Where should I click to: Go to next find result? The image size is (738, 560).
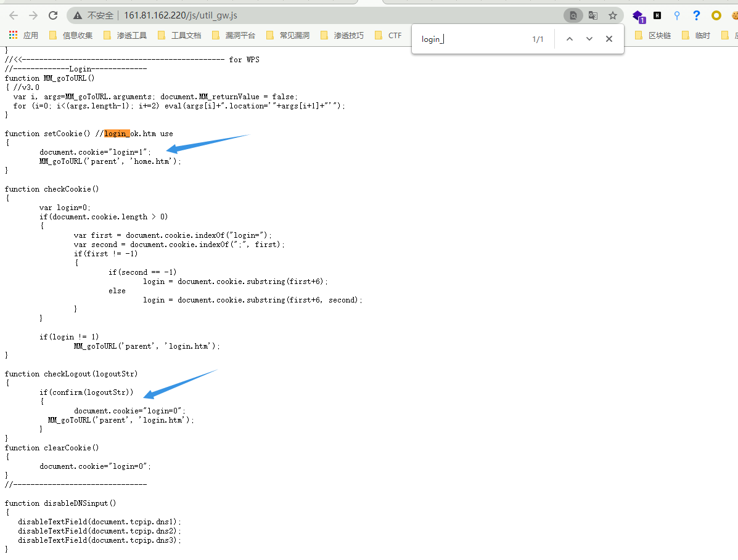[589, 39]
